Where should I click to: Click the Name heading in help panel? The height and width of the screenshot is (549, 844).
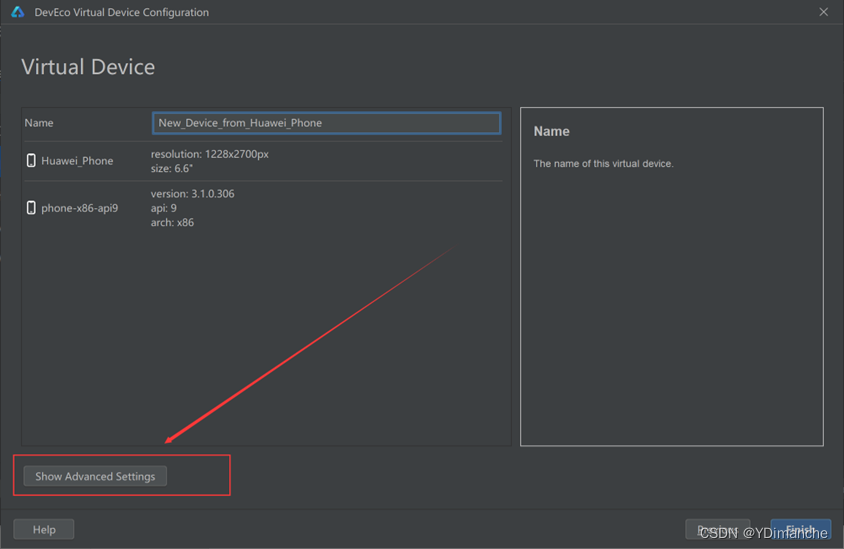(x=551, y=131)
